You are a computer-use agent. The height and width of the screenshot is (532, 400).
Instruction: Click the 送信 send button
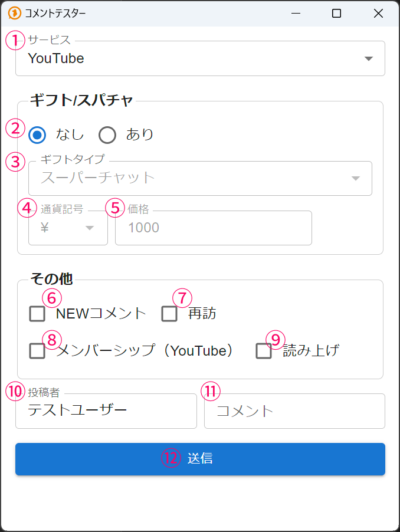click(x=200, y=459)
